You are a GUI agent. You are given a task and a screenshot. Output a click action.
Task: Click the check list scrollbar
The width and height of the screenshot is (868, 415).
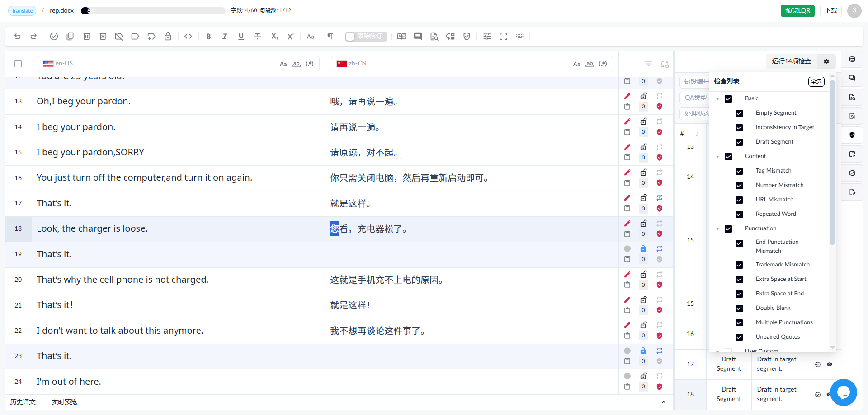tap(832, 163)
